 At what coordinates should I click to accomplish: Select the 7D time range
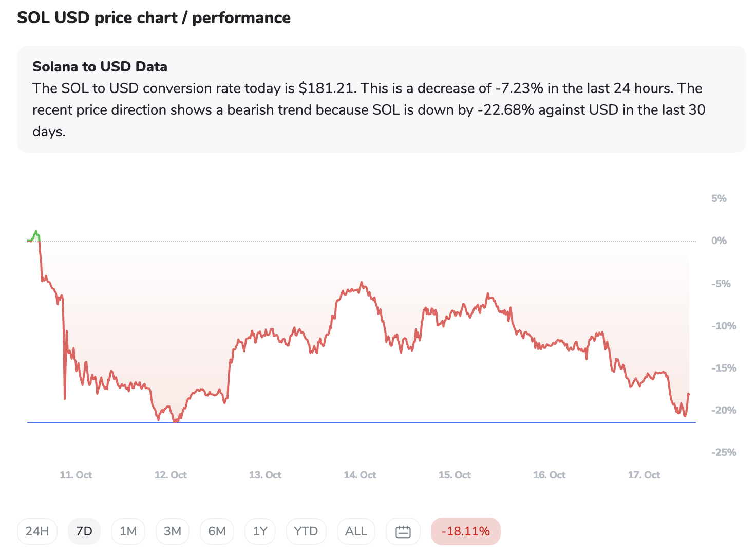(x=84, y=531)
